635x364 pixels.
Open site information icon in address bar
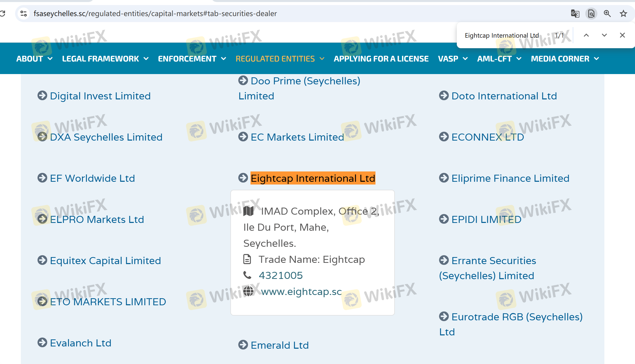(24, 13)
